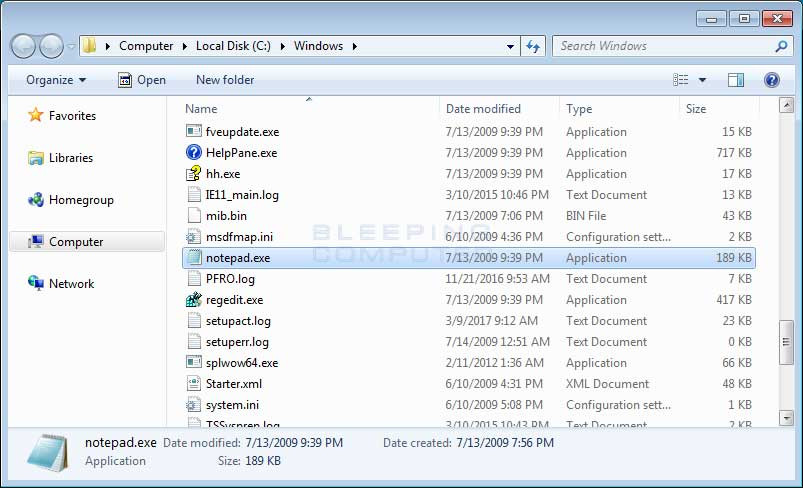
Task: Click the HelpPane.exe help icon
Action: tap(194, 153)
